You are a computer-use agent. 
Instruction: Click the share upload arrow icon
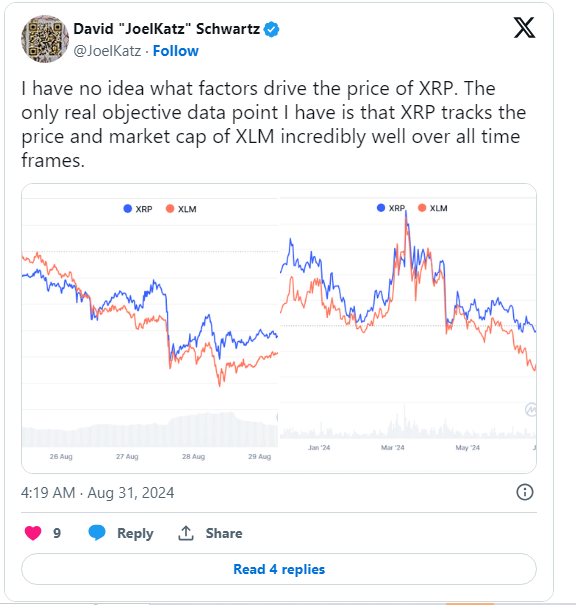click(x=186, y=533)
